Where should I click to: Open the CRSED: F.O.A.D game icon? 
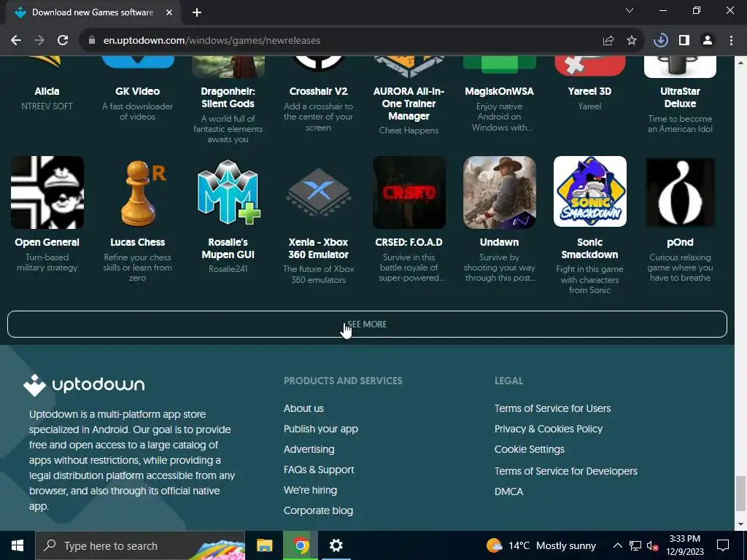(x=409, y=192)
